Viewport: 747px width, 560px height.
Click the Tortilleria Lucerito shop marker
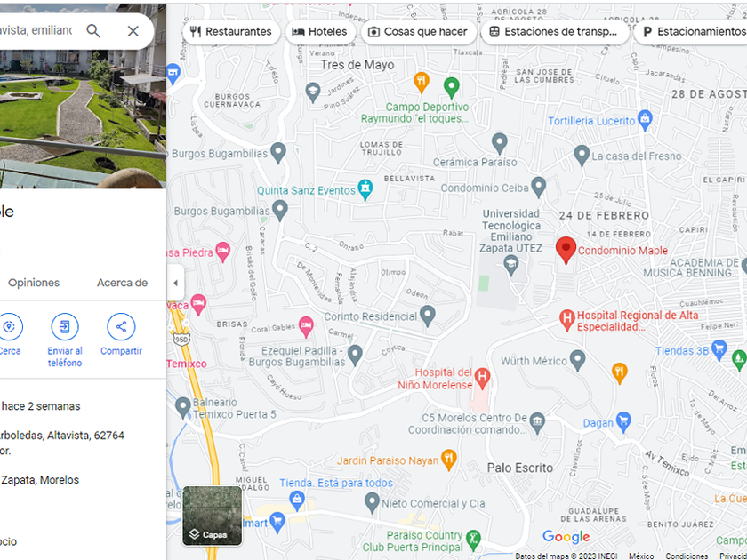pyautogui.click(x=645, y=119)
